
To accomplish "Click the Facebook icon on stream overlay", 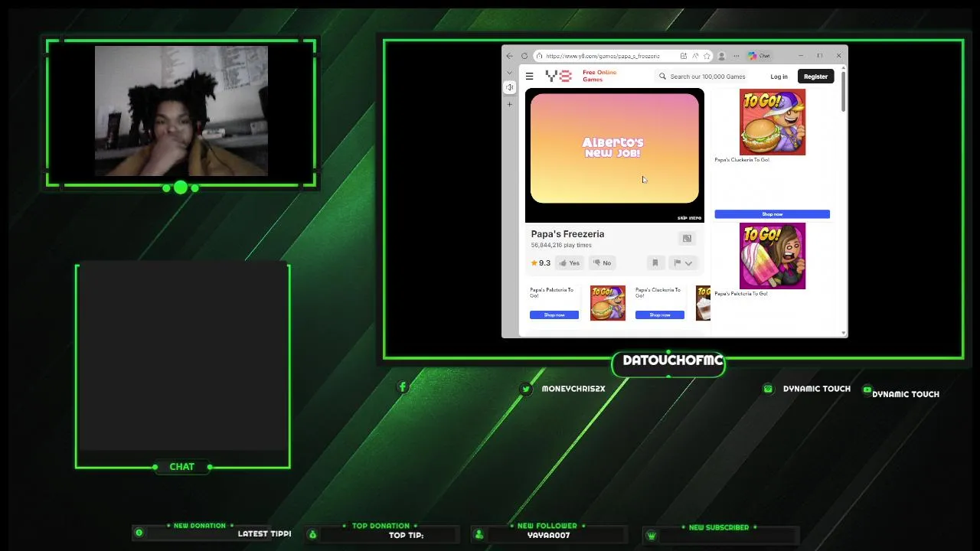I will 403,387.
